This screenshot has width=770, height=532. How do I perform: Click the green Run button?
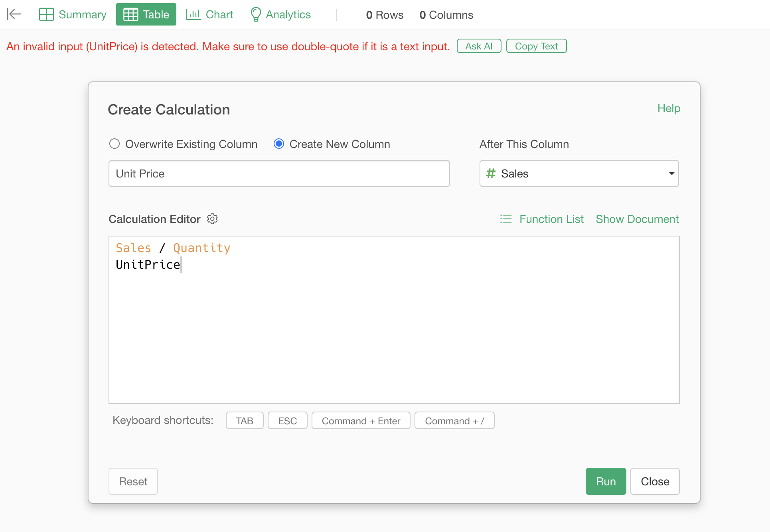click(606, 481)
